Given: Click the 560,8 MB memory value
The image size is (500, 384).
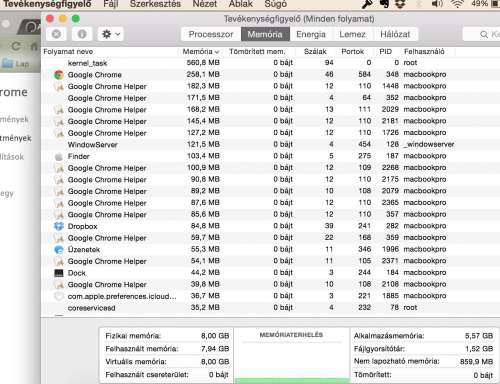Looking at the screenshot, I should pyautogui.click(x=203, y=63).
